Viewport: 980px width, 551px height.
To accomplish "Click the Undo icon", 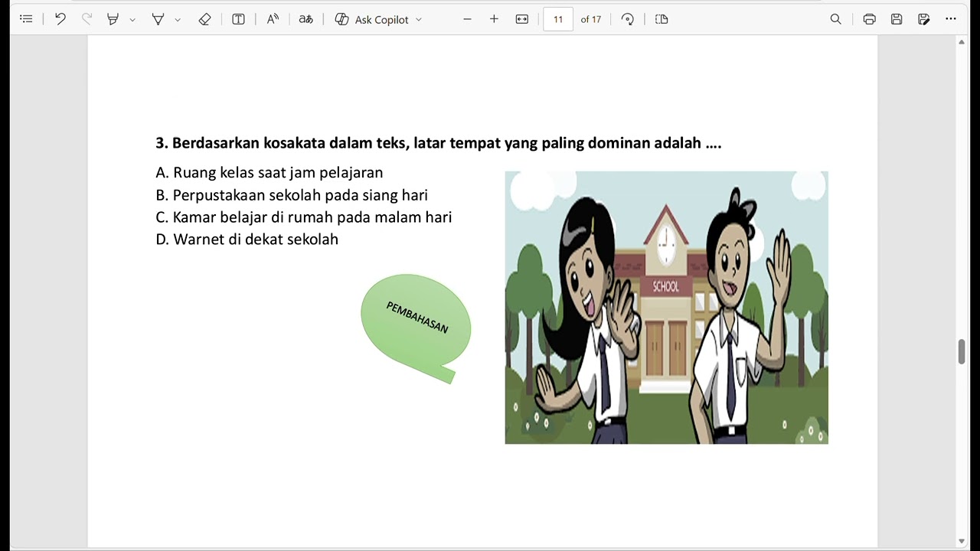I will point(60,19).
